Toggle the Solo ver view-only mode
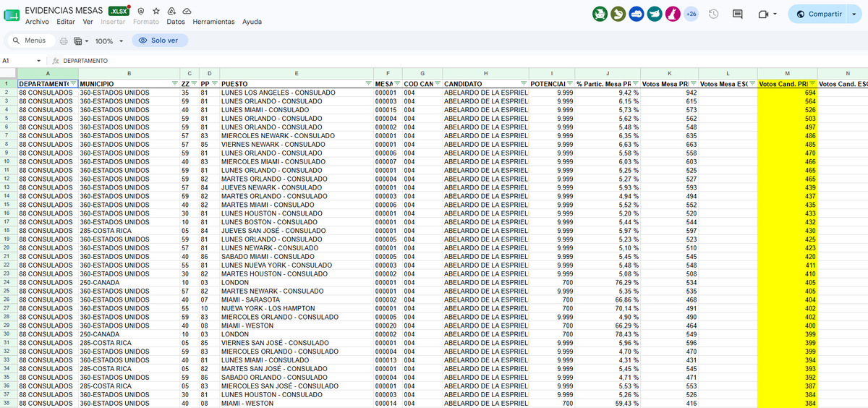The height and width of the screenshot is (408, 868). point(158,41)
